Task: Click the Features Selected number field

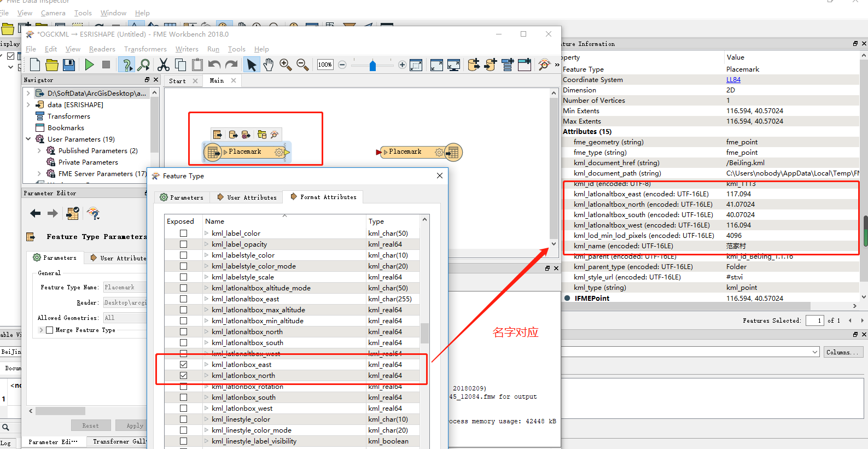Action: [x=815, y=320]
